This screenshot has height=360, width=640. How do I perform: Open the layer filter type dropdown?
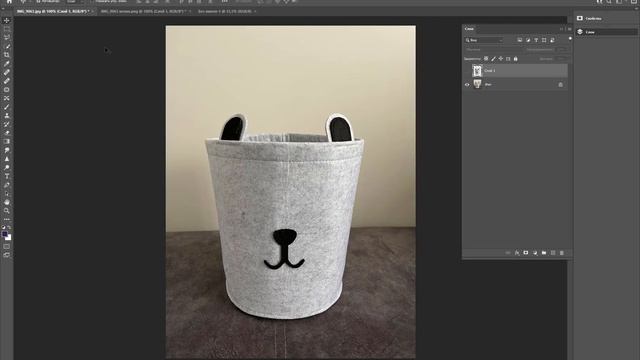pyautogui.click(x=484, y=40)
